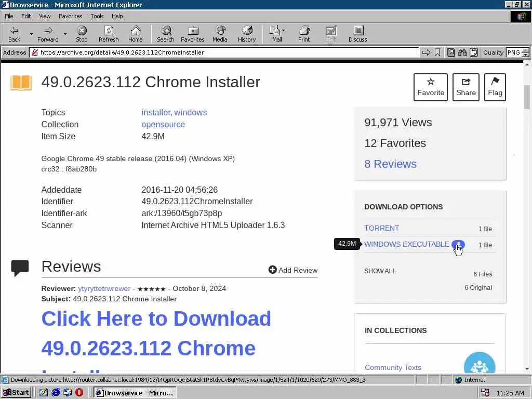Open the View menu
Viewport: 532px width, 399px height.
pos(45,16)
